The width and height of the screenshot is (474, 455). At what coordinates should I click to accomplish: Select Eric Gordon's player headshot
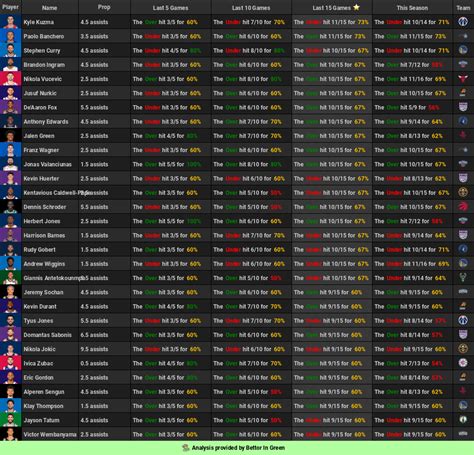click(x=11, y=378)
